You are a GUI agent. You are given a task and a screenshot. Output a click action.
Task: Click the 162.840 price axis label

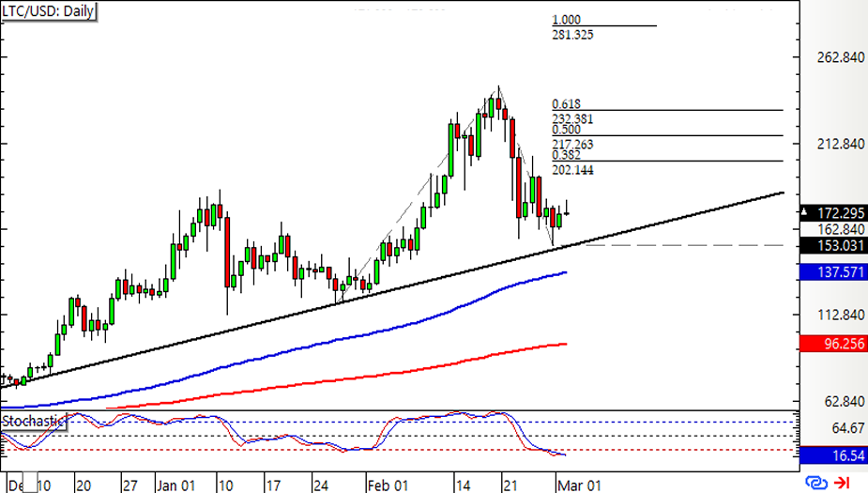(x=841, y=229)
